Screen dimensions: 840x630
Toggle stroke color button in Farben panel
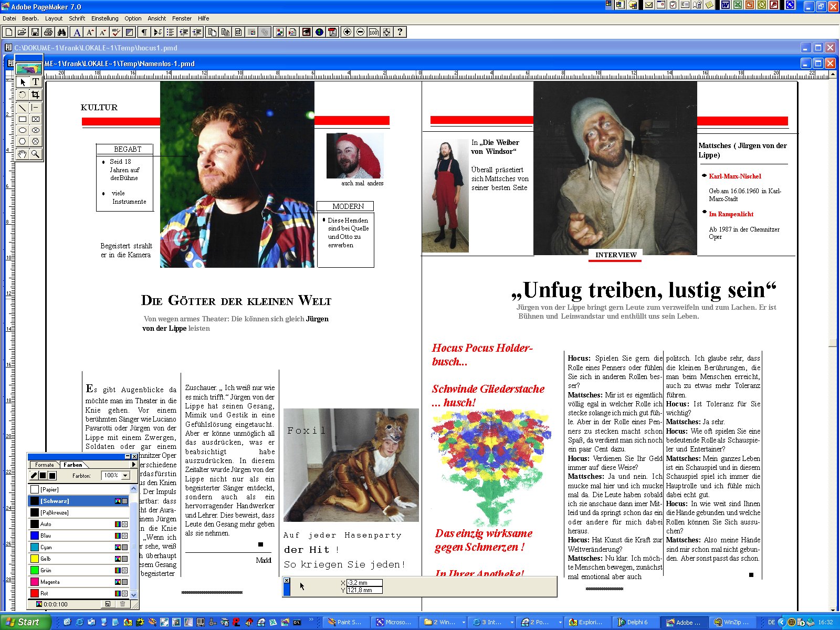tap(34, 476)
